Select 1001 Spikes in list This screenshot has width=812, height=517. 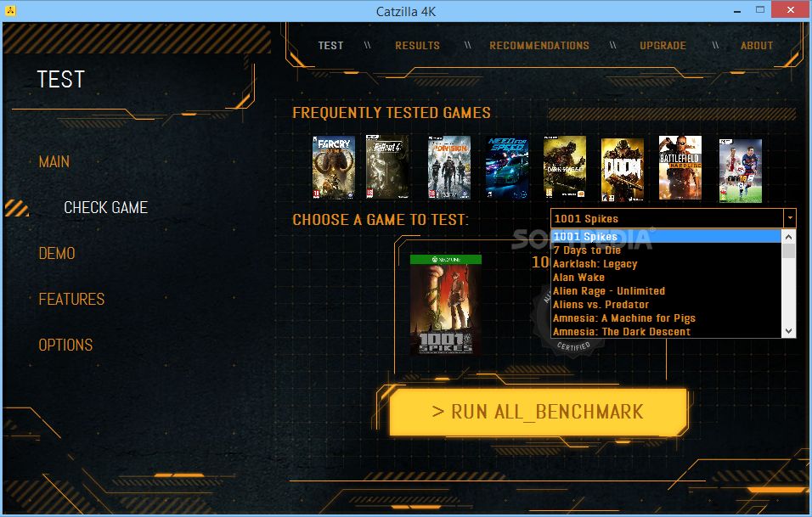point(666,237)
